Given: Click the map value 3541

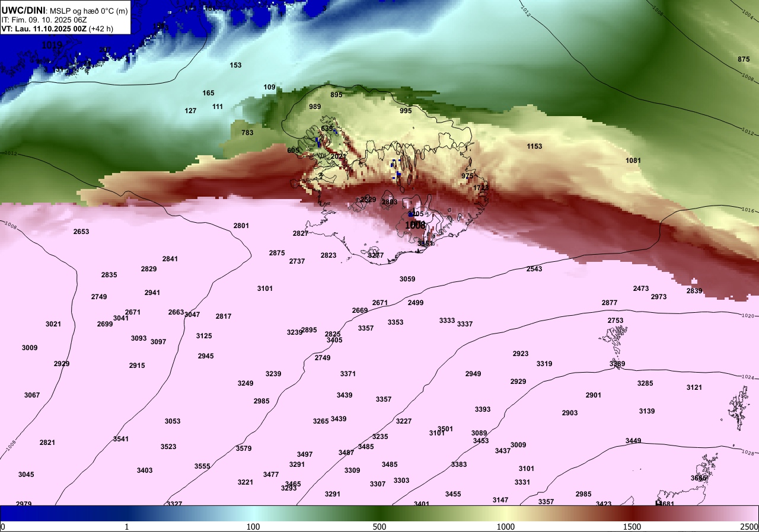Looking at the screenshot, I should pyautogui.click(x=121, y=439).
